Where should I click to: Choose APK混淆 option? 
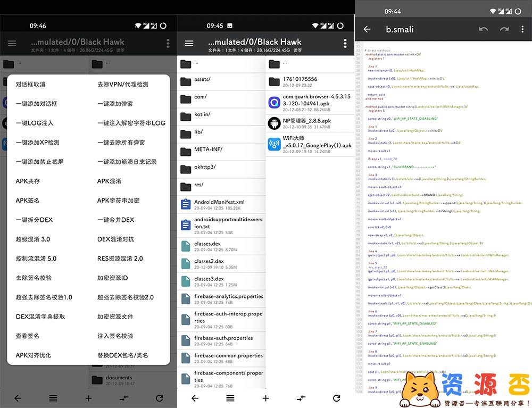click(x=109, y=181)
